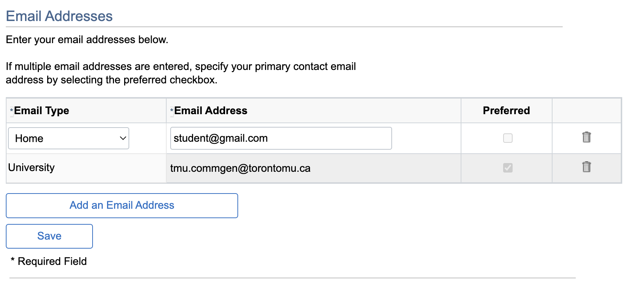This screenshot has width=644, height=295.
Task: Click the tmu.commgen@torontomu.ca address text
Action: (x=240, y=168)
